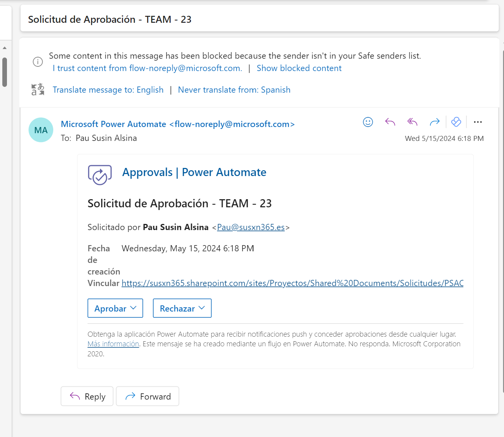Click the Reply button below message
This screenshot has width=504, height=437.
(x=87, y=396)
